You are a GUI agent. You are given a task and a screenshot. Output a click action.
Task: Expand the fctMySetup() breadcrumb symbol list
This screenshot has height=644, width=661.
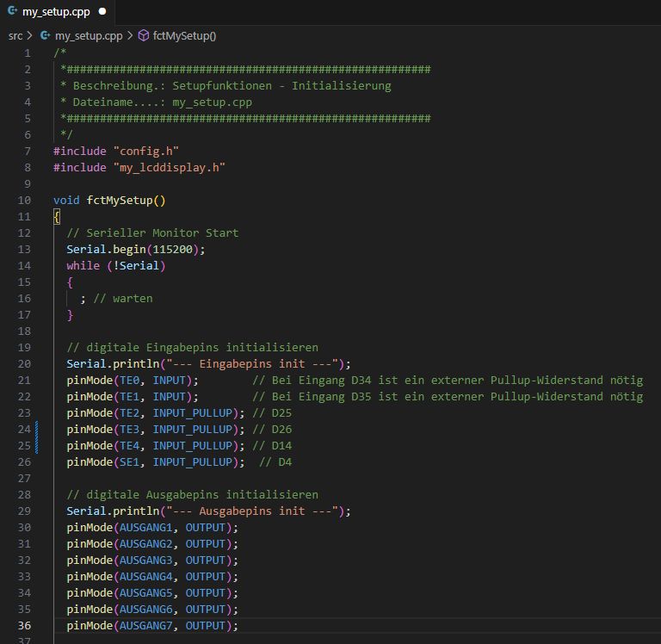click(185, 35)
